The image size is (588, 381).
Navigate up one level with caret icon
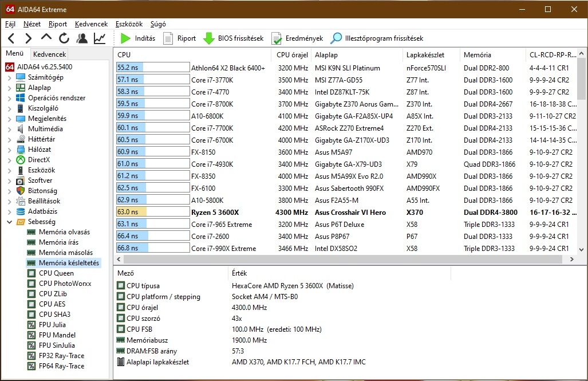coord(46,38)
